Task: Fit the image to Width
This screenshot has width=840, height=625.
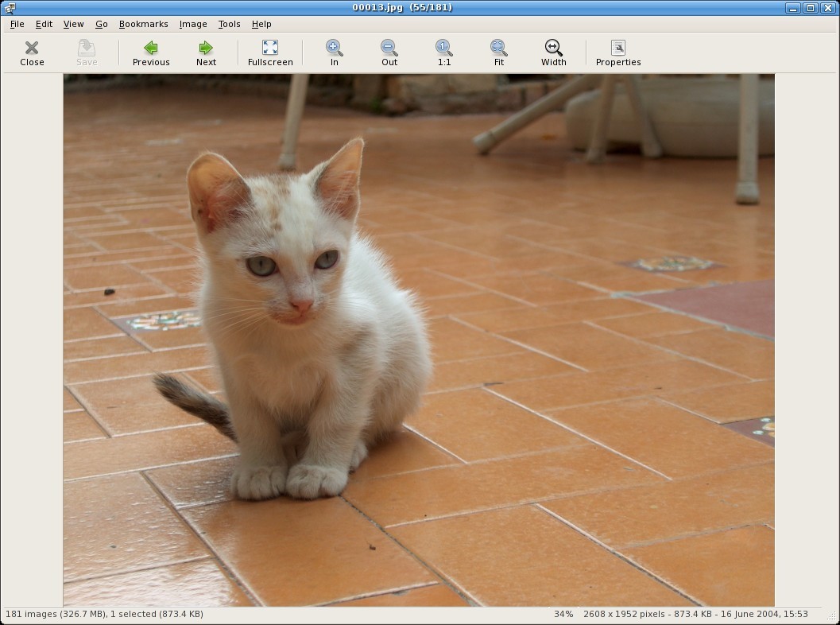Action: pyautogui.click(x=554, y=52)
